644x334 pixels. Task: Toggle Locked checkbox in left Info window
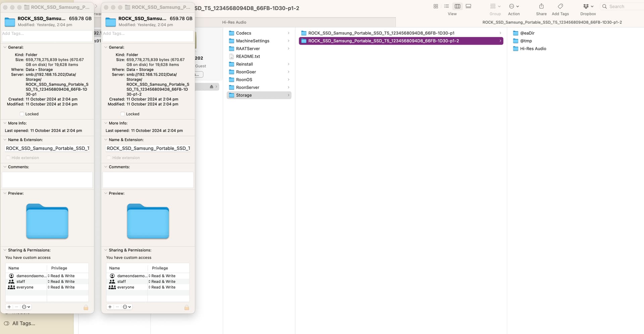[x=22, y=114]
